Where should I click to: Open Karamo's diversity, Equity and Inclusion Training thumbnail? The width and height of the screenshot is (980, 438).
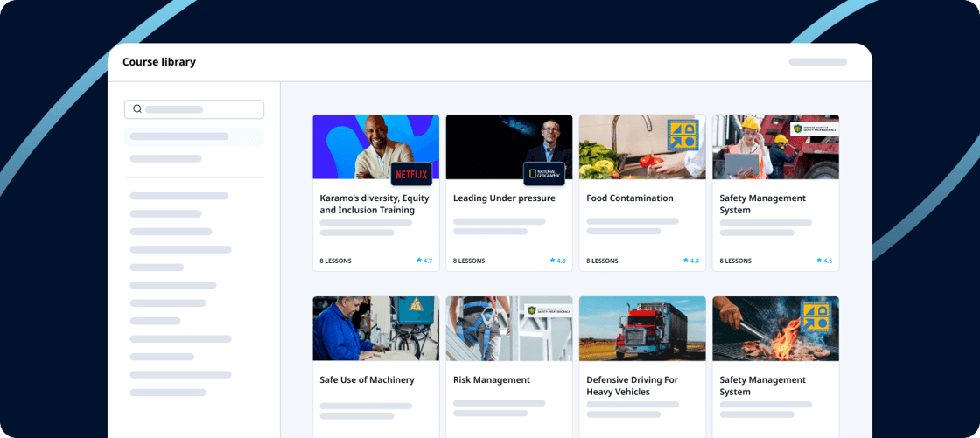tap(375, 147)
